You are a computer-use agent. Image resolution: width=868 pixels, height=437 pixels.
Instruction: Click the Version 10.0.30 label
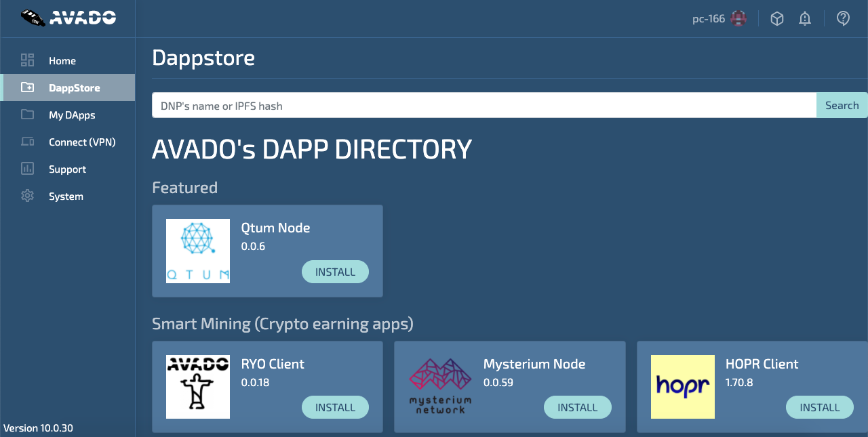38,428
